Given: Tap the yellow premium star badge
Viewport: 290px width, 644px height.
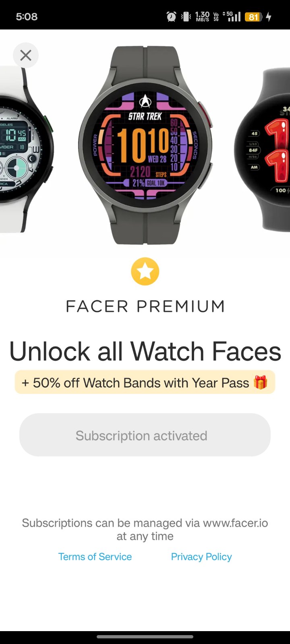Looking at the screenshot, I should pyautogui.click(x=145, y=271).
